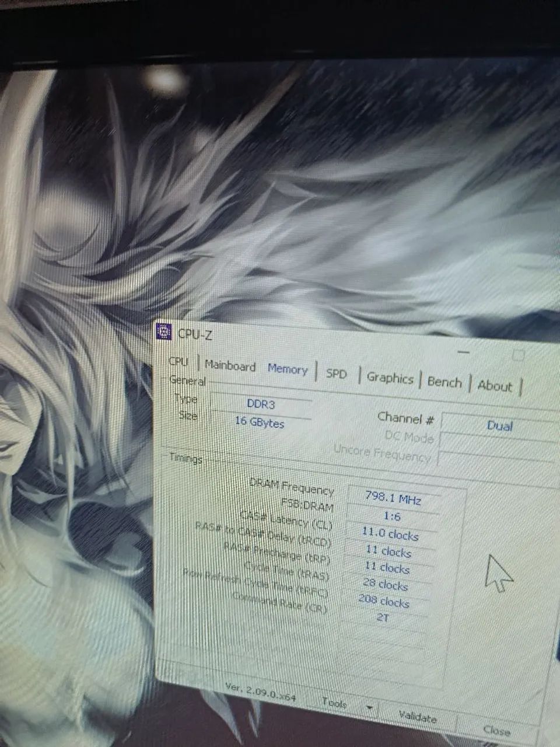Viewport: 560px width, 747px height.
Task: Select the 2T command rate value
Action: [382, 617]
